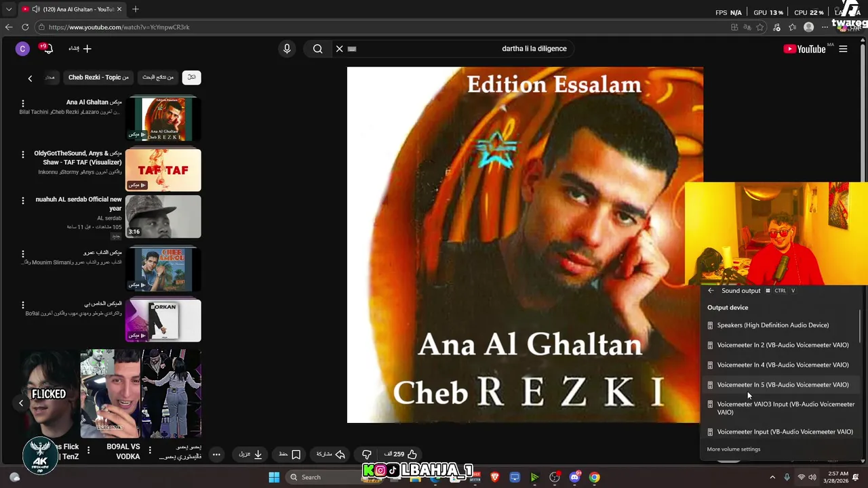Open the YouTube hamburger guide menu
This screenshot has height=488, width=868.
tap(843, 49)
